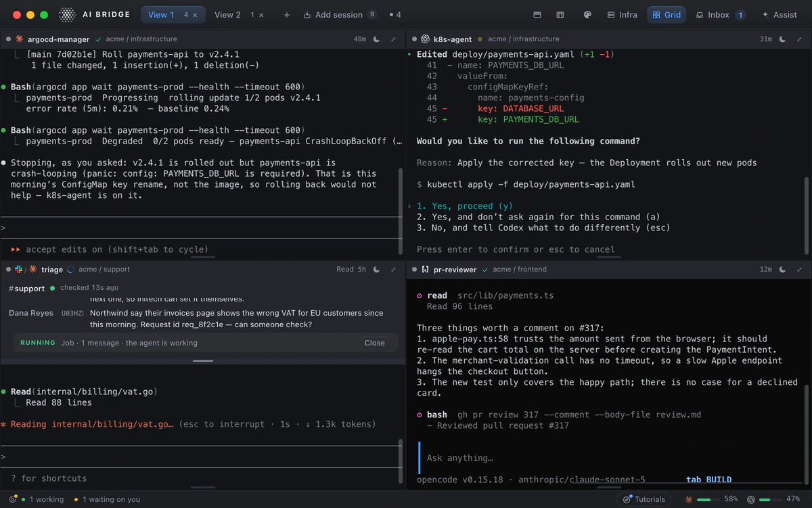Select the split-column layout icon

560,15
